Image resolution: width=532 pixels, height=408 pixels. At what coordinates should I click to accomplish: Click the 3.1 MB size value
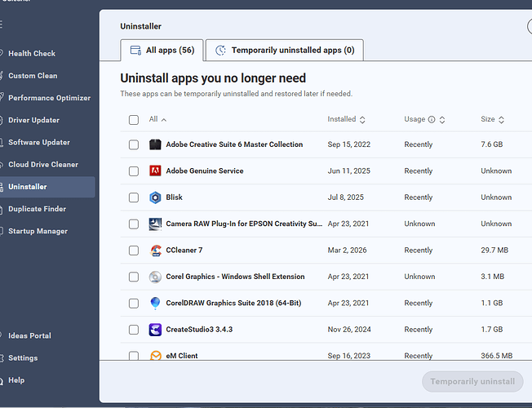pyautogui.click(x=492, y=277)
